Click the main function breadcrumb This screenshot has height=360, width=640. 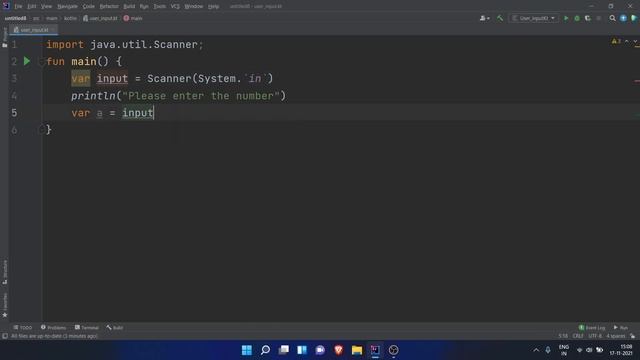pyautogui.click(x=133, y=18)
